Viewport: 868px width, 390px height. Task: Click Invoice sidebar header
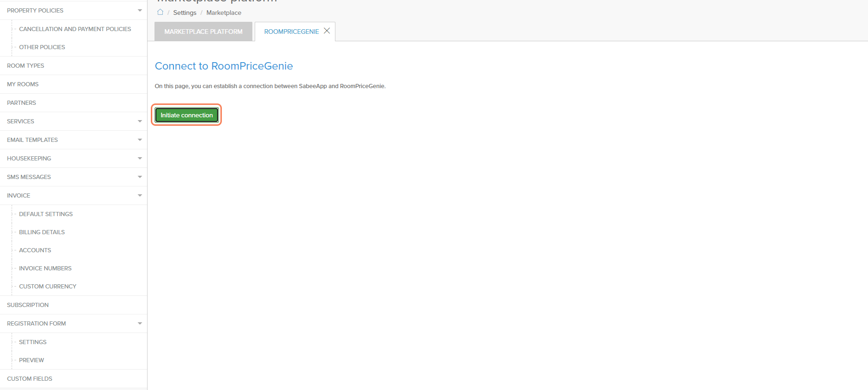click(x=19, y=195)
